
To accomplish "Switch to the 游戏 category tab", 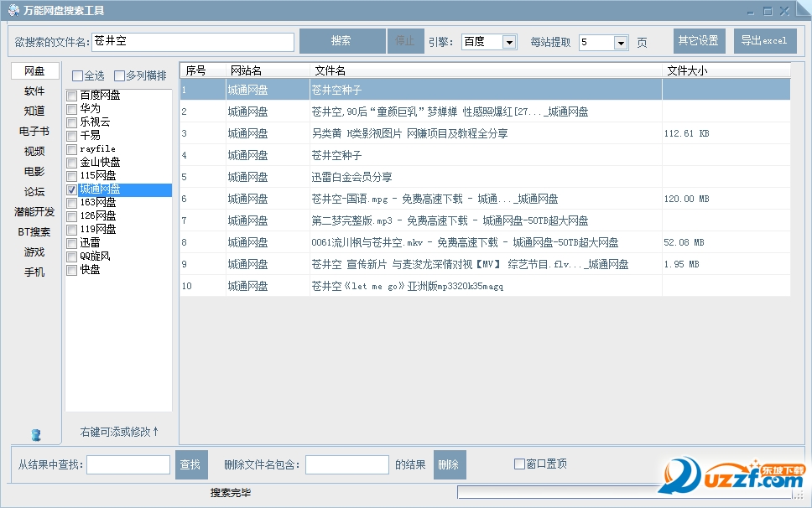I will click(34, 252).
